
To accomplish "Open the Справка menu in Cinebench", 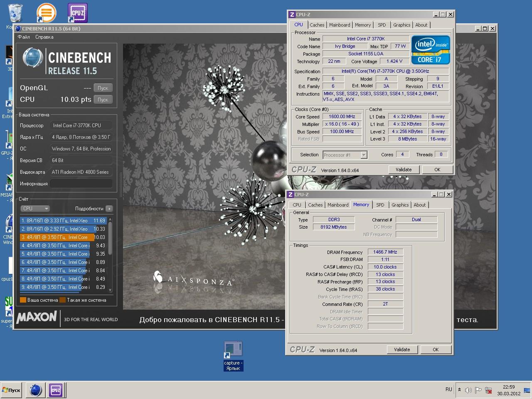I will point(44,37).
